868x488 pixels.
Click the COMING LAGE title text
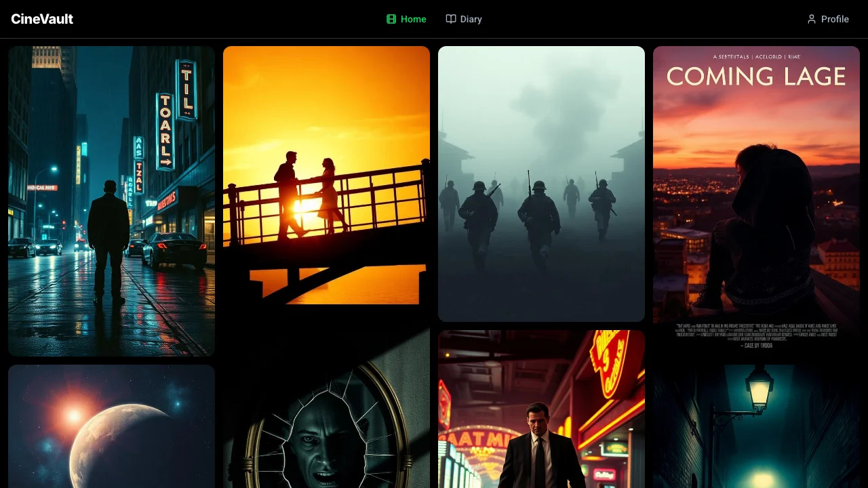756,77
